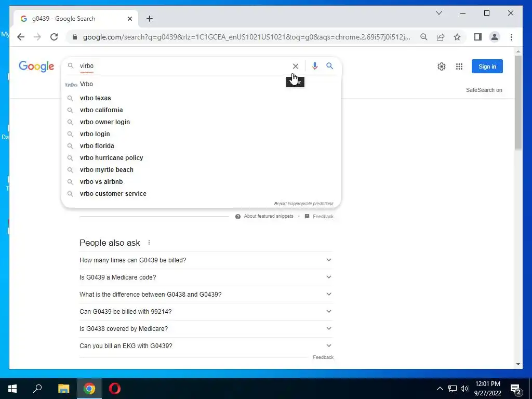Reload the current page

click(54, 37)
